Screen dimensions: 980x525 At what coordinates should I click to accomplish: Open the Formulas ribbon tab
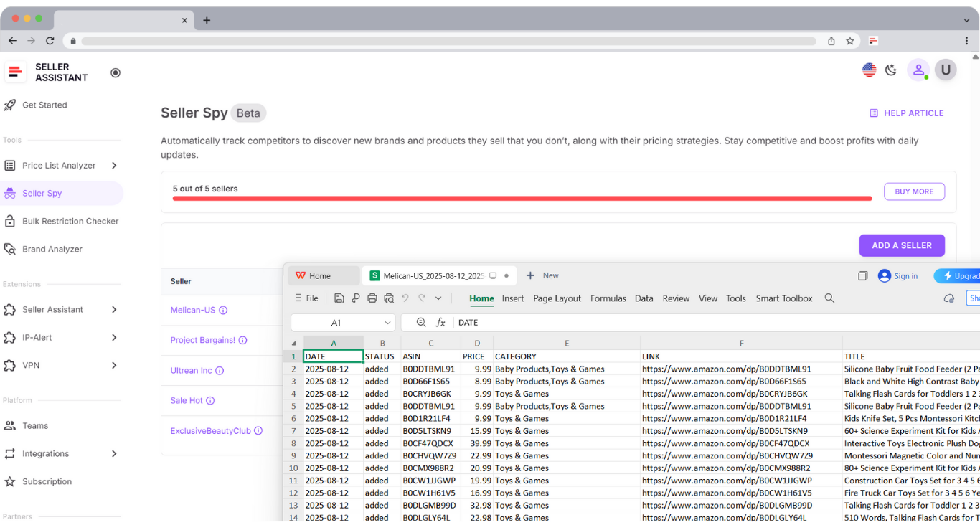pyautogui.click(x=608, y=298)
